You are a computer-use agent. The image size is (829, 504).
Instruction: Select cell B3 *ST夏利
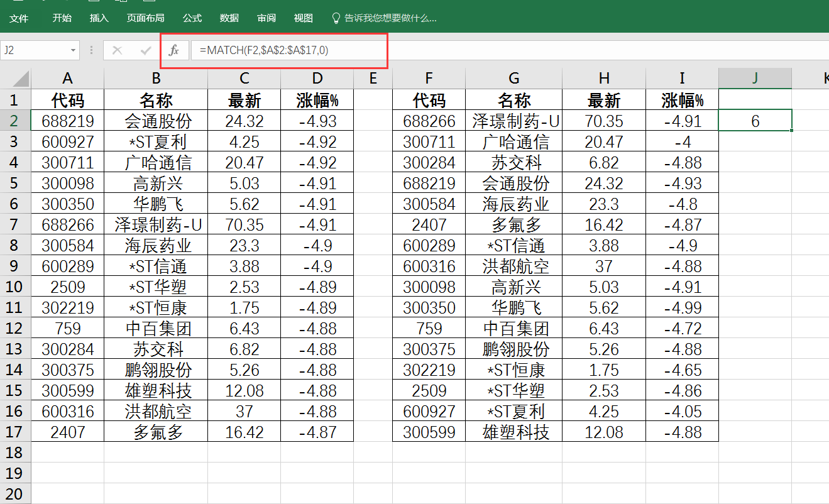156,141
